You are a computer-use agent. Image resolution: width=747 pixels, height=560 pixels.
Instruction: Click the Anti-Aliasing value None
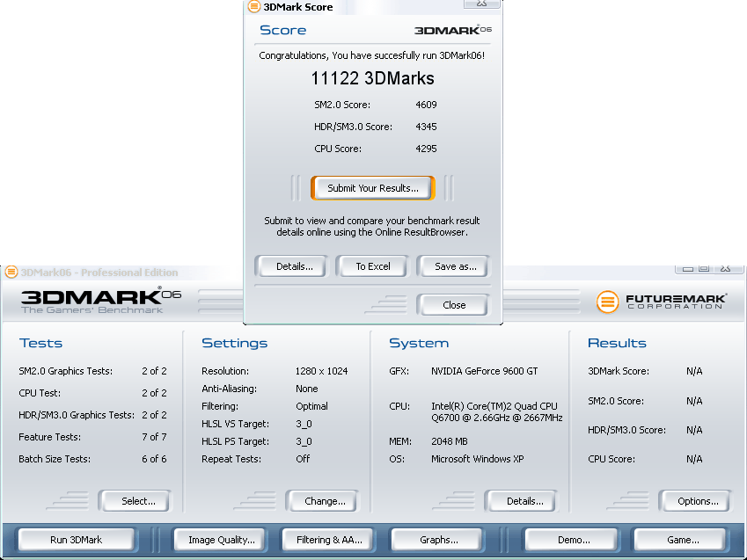[307, 389]
